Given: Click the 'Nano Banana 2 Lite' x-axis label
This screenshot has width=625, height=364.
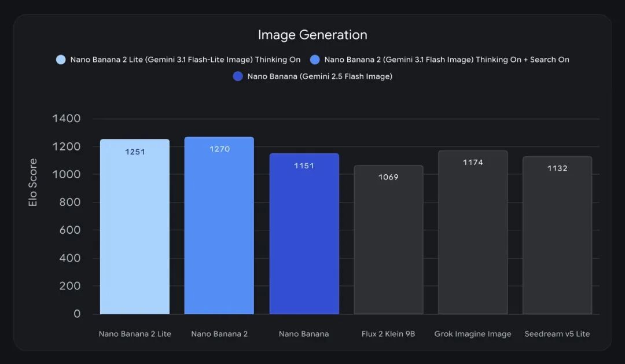Looking at the screenshot, I should click(135, 334).
